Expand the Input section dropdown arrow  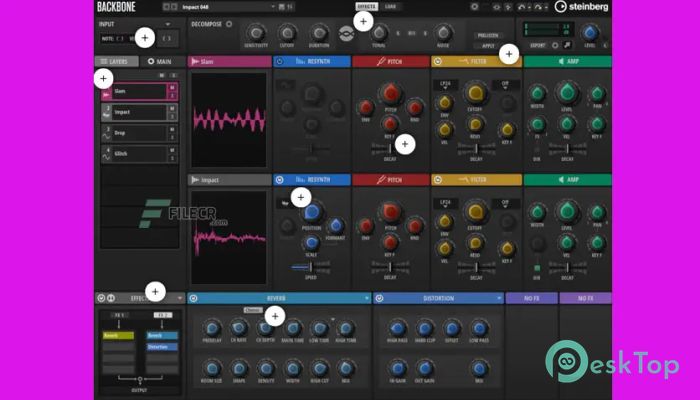168,24
